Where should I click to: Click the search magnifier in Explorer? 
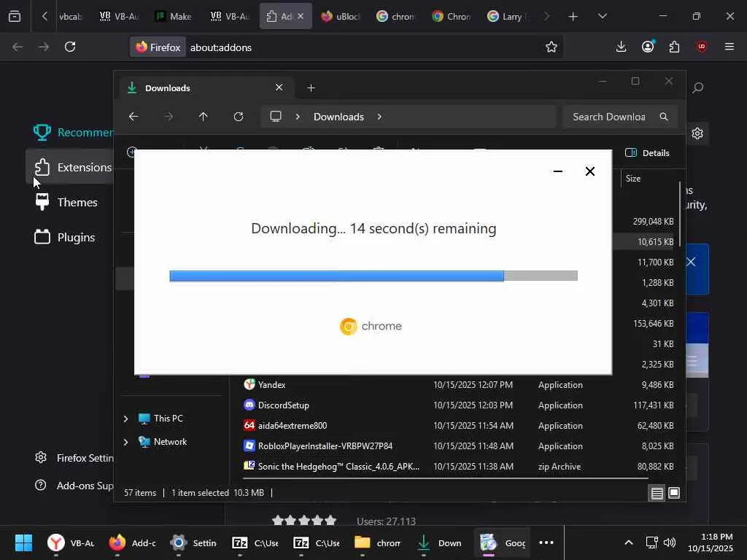[x=664, y=117]
